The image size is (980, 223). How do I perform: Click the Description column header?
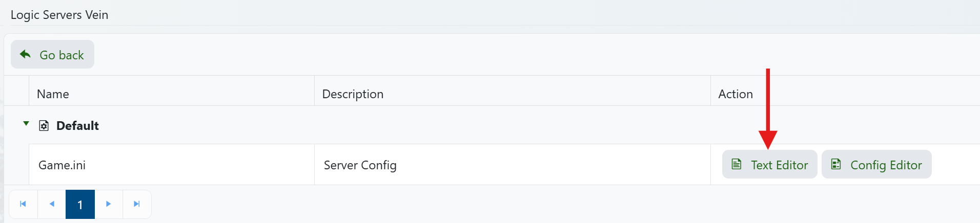tap(353, 94)
